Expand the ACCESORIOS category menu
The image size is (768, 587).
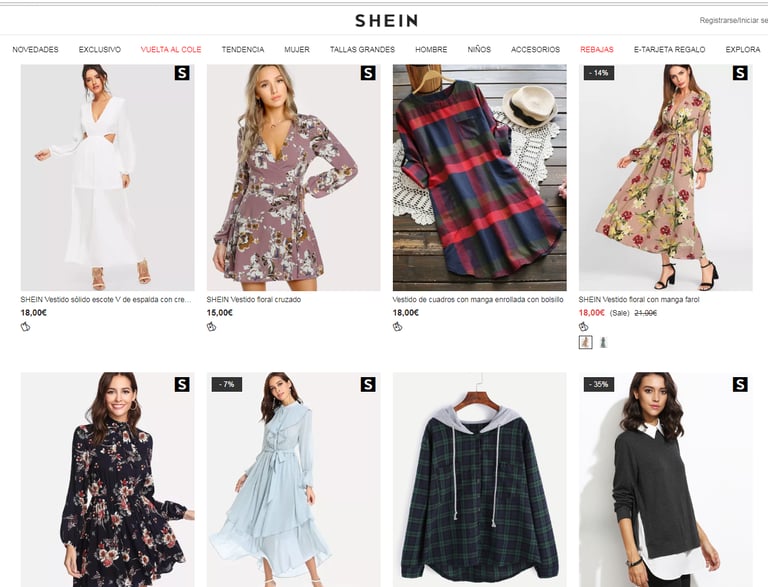pos(535,49)
